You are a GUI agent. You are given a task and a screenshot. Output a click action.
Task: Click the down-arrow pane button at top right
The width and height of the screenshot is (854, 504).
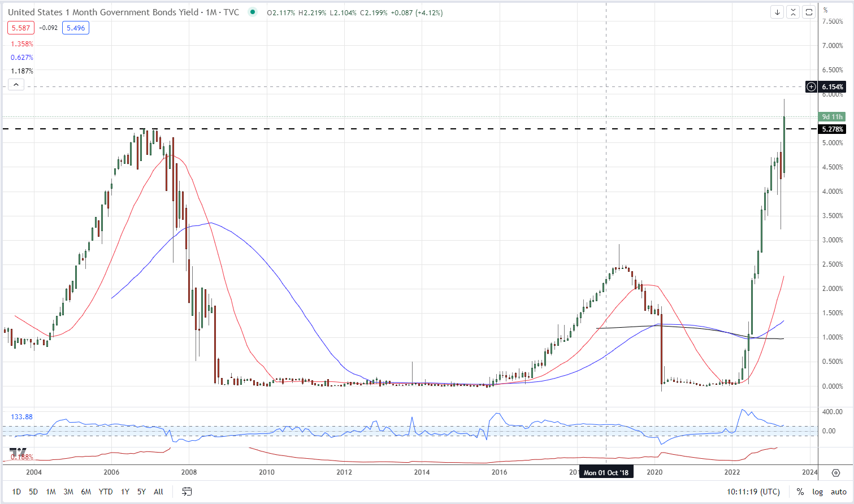pyautogui.click(x=777, y=12)
